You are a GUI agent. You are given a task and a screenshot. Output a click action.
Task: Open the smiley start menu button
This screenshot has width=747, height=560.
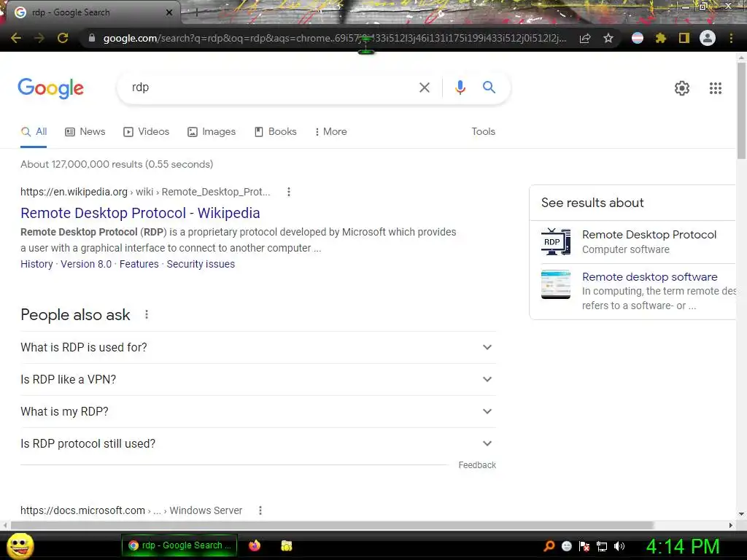tap(20, 545)
